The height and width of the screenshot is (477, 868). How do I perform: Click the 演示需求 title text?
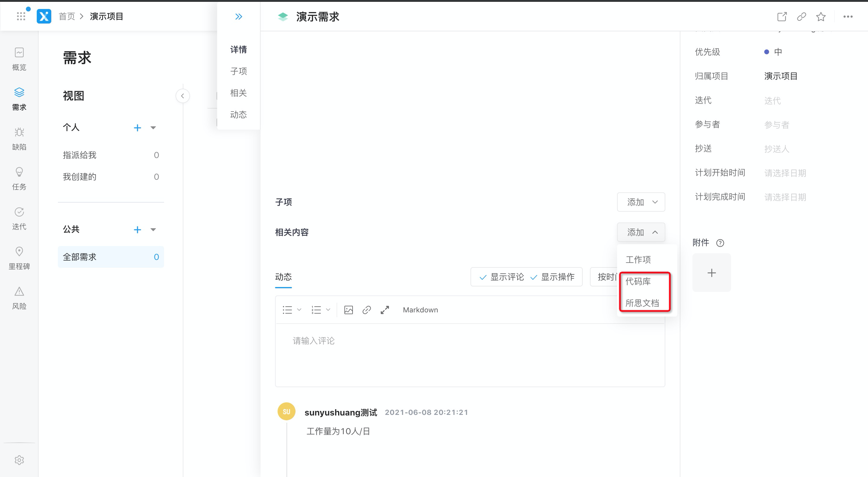tap(317, 17)
